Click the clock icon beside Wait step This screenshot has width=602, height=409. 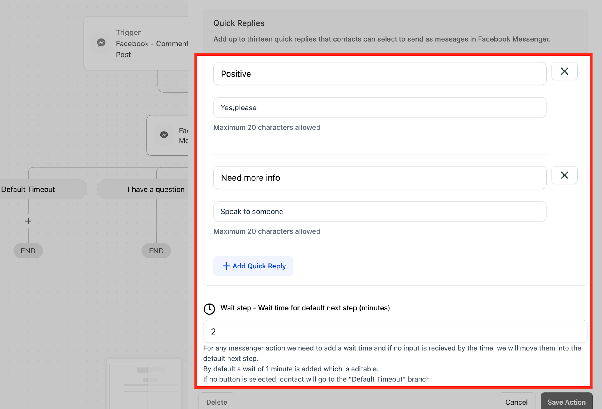tap(209, 309)
